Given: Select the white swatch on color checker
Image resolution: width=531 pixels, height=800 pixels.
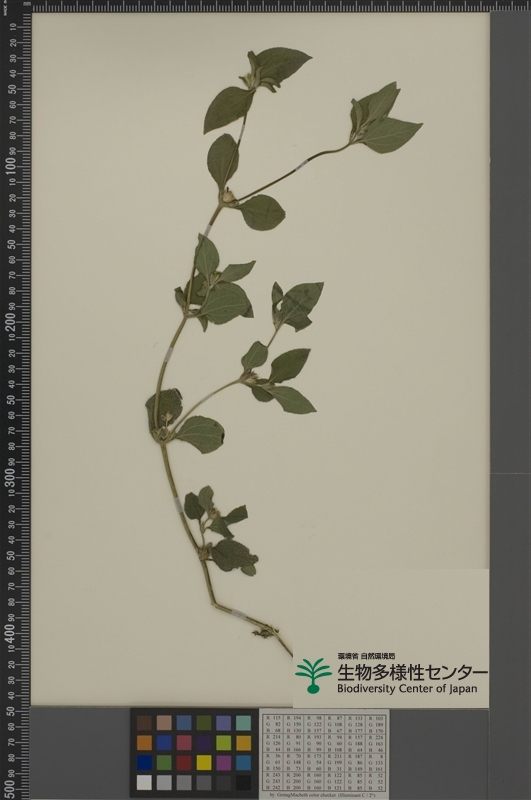Looking at the screenshot, I should pyautogui.click(x=144, y=782).
